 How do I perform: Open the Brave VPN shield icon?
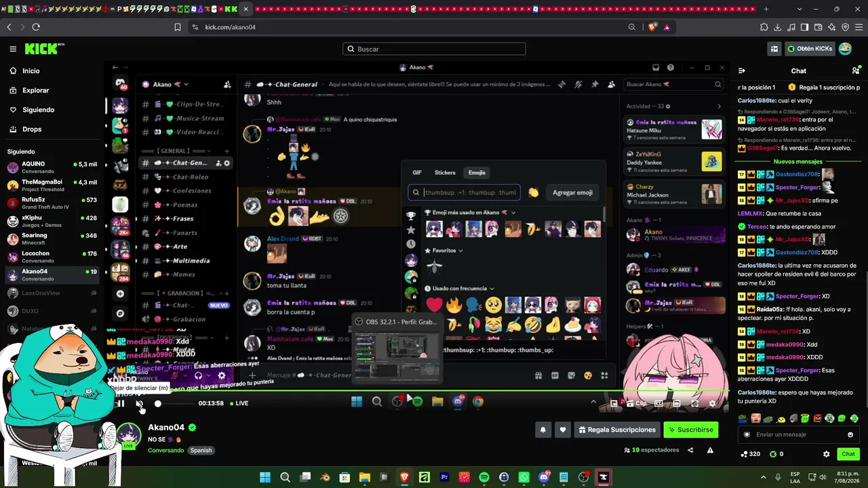click(846, 27)
